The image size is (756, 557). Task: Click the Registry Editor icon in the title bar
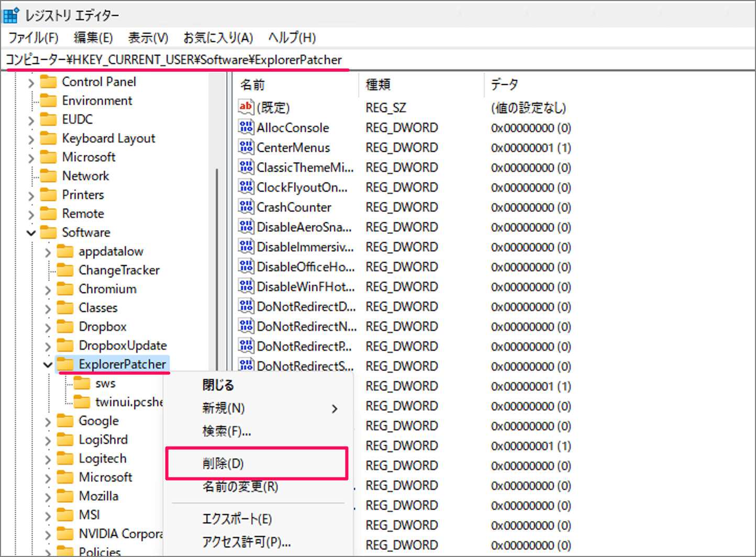click(10, 15)
